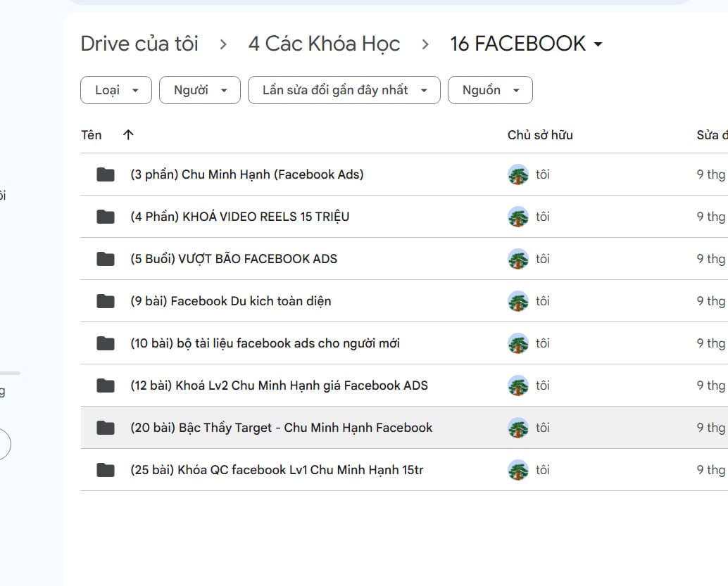Sort by the Tên column header

[x=92, y=135]
